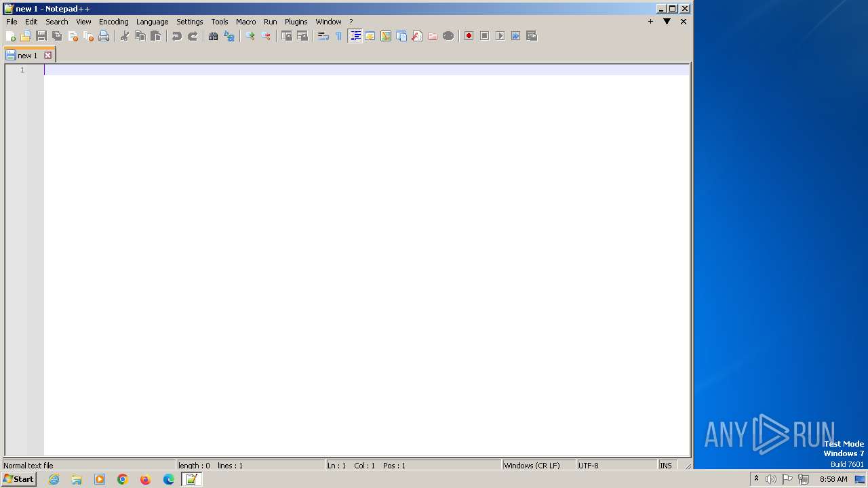
Task: Undo the last action via toolbar
Action: tap(177, 36)
